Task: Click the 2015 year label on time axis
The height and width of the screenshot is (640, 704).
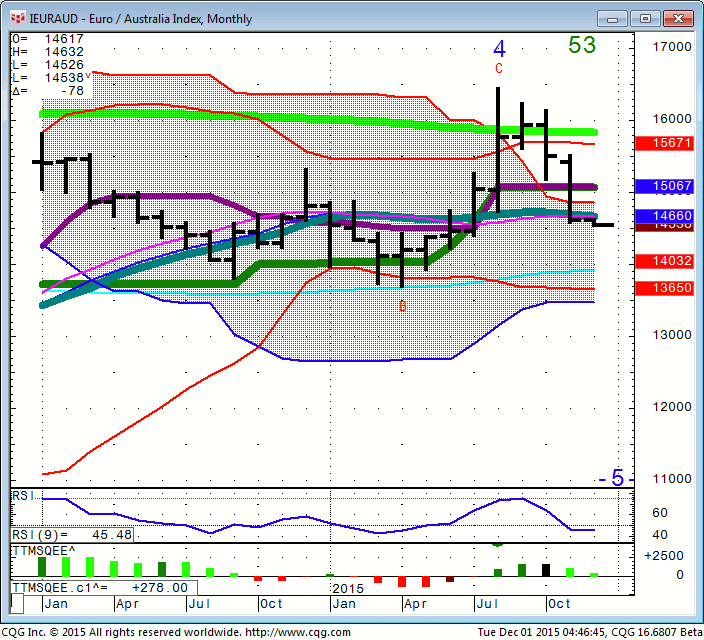Action: 348,589
